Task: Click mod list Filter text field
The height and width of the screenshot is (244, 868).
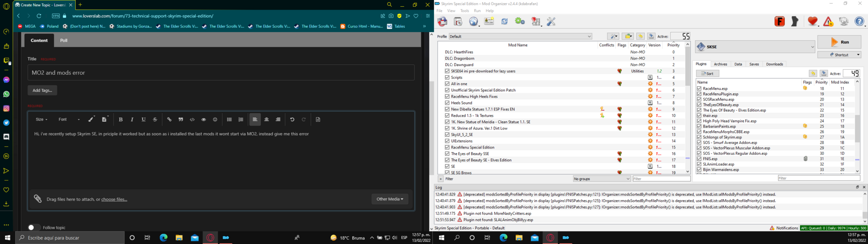Action: pos(661,179)
